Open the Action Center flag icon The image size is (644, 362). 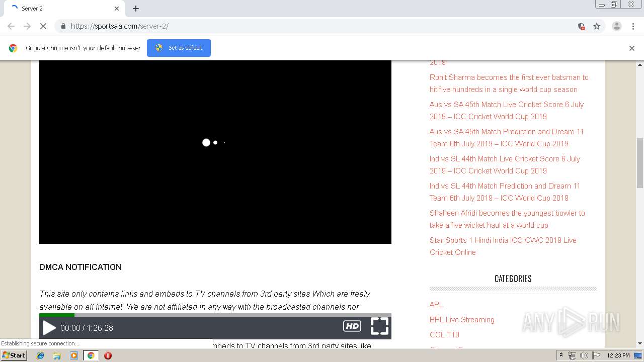pos(596,355)
